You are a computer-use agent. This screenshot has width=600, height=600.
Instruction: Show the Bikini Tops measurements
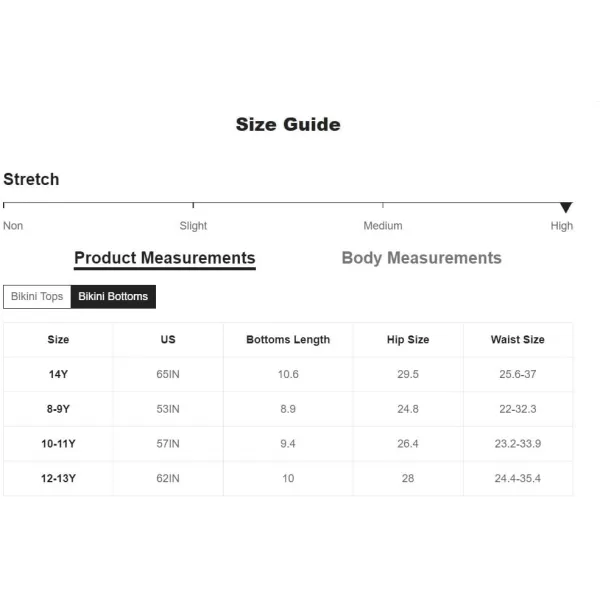pyautogui.click(x=37, y=297)
